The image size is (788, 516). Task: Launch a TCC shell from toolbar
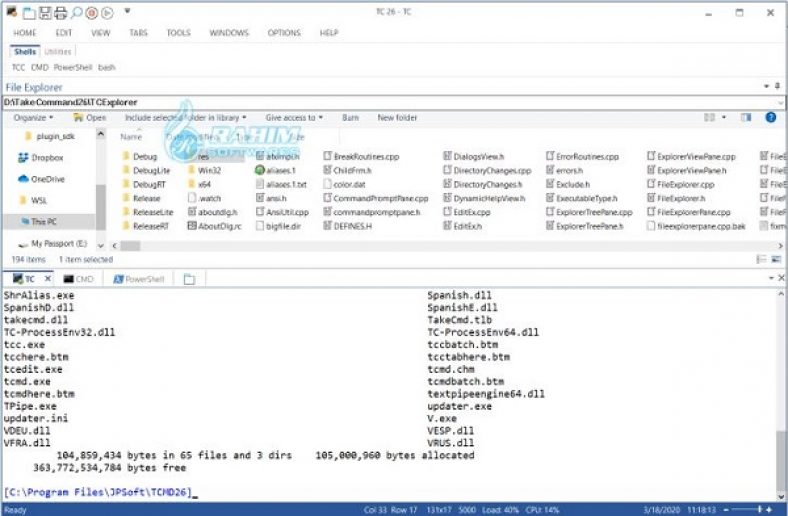point(18,67)
